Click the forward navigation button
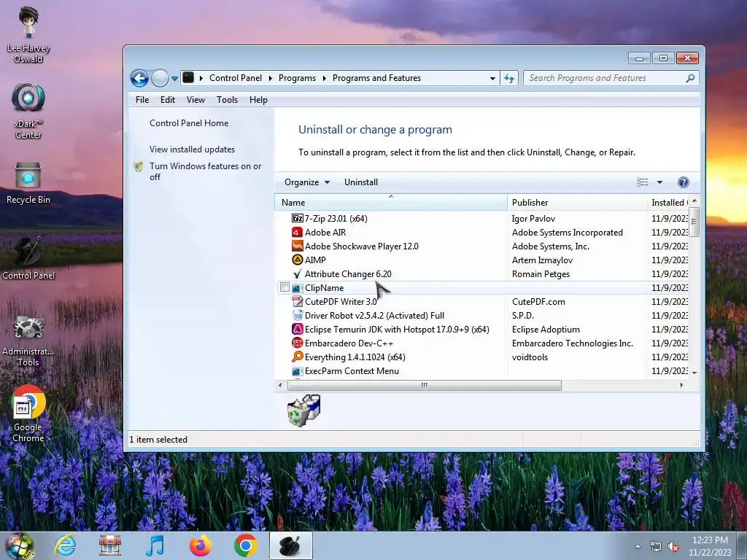Image resolution: width=747 pixels, height=560 pixels. point(160,78)
